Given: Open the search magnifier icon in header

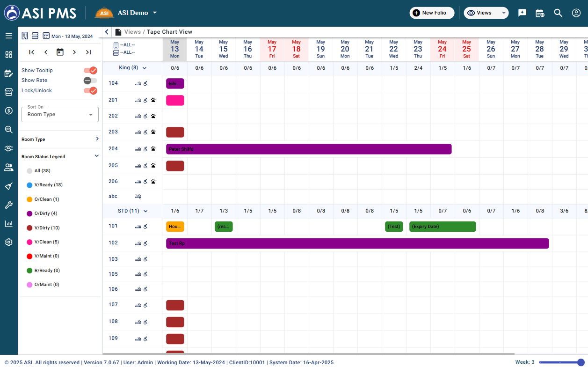Looking at the screenshot, I should (558, 13).
